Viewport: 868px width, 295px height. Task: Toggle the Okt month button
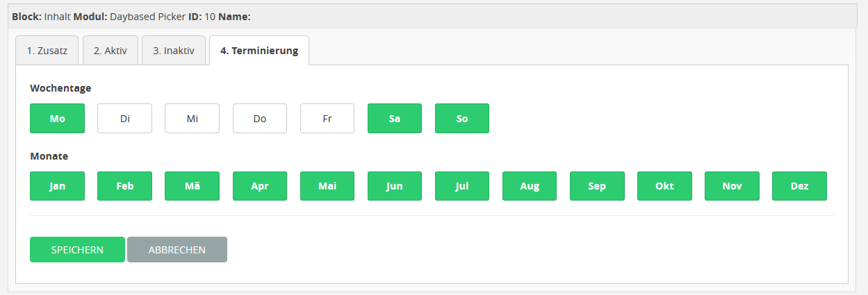tap(664, 186)
